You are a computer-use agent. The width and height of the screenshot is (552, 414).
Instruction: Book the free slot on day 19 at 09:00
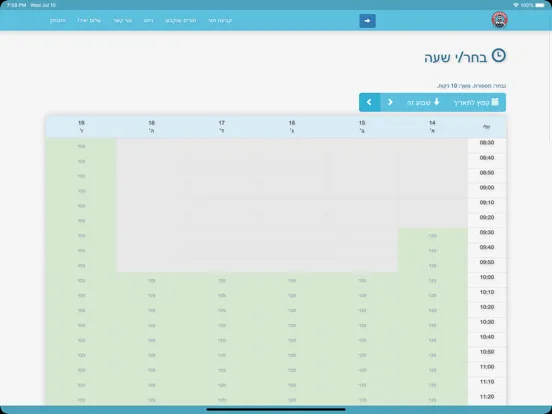click(x=81, y=191)
